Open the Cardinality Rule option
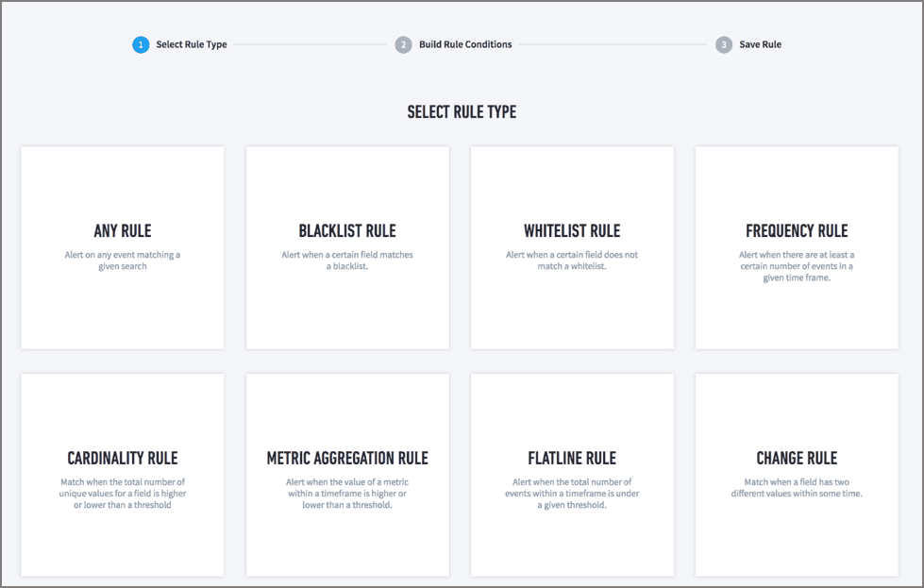 122,475
